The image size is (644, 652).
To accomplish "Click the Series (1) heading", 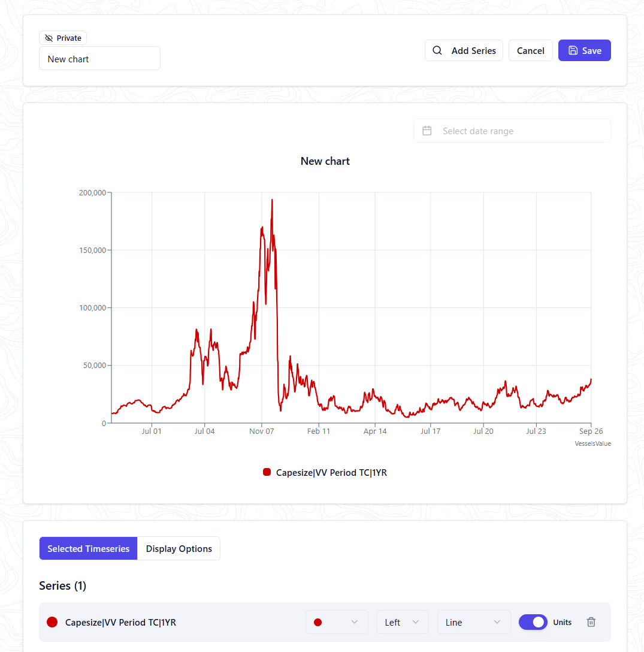I will coord(63,585).
